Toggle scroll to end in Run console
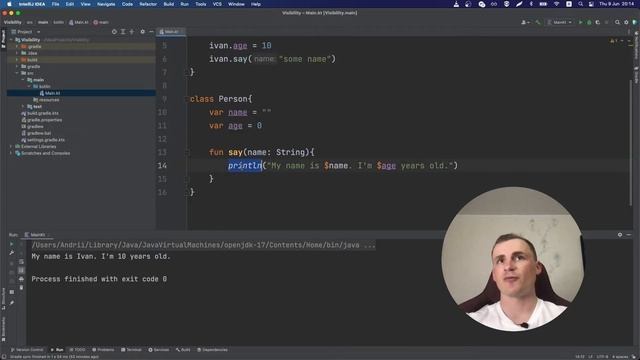The width and height of the screenshot is (640, 360). click(21, 270)
